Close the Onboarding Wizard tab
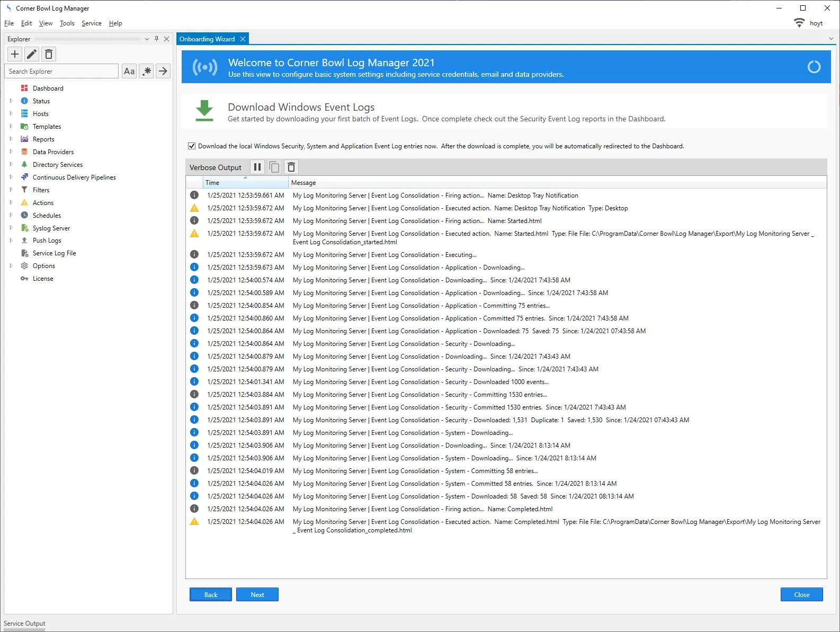The image size is (840, 632). tap(243, 39)
